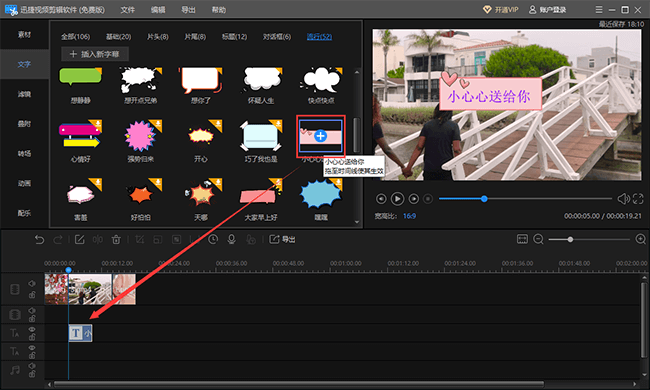This screenshot has width=650, height=390.
Task: Click 插入新字幕 insert subtitle button
Action: click(x=95, y=54)
